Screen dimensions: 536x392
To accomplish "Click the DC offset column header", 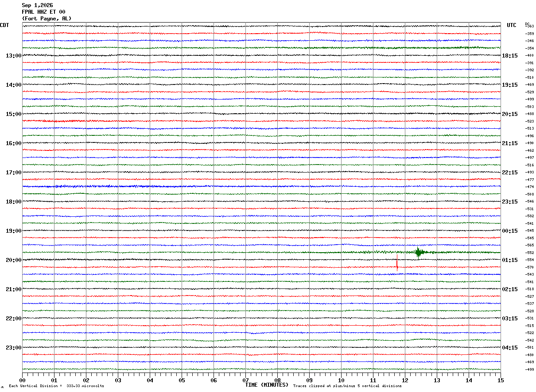I will 527,23.
